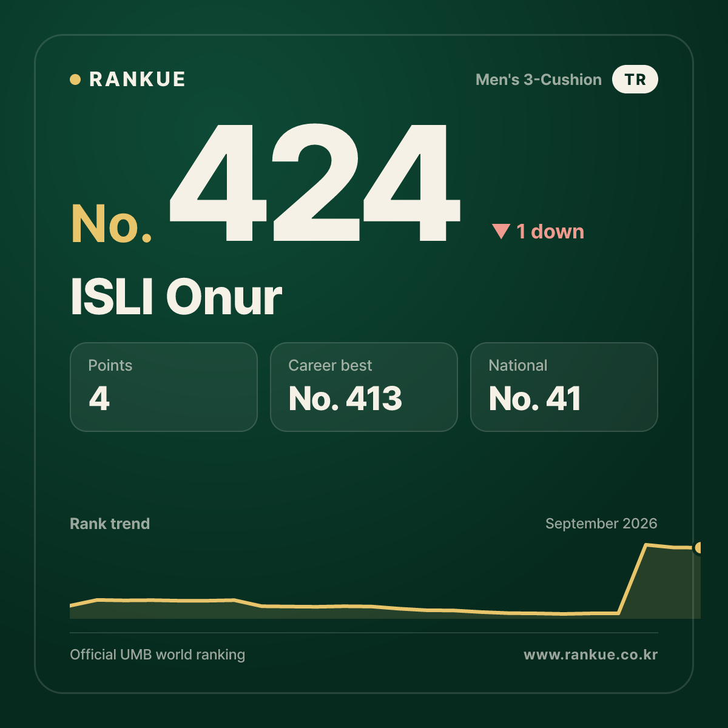Image resolution: width=728 pixels, height=728 pixels.
Task: Click the Rank trend heading
Action: click(110, 524)
